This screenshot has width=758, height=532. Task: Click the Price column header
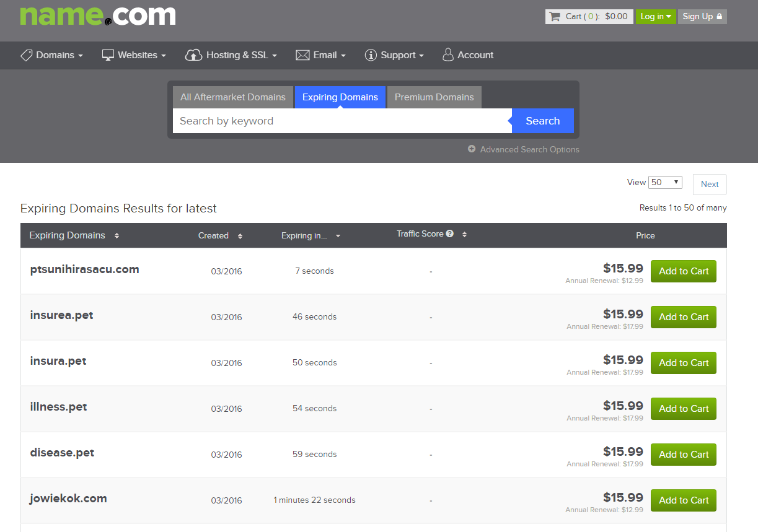click(x=645, y=235)
